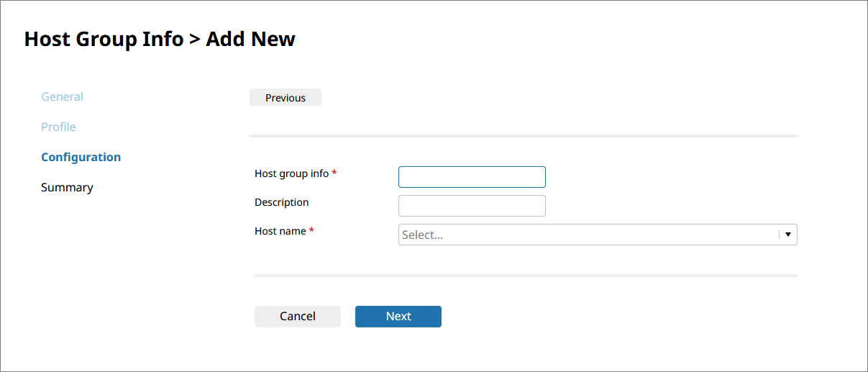This screenshot has height=372, width=868.
Task: Click the Host Group Info heading text
Action: pos(104,39)
